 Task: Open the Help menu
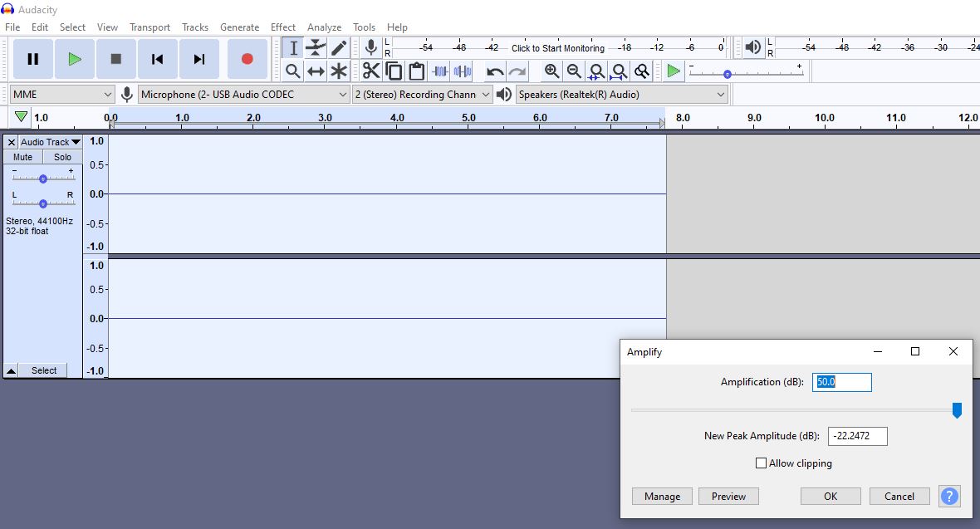(x=397, y=27)
